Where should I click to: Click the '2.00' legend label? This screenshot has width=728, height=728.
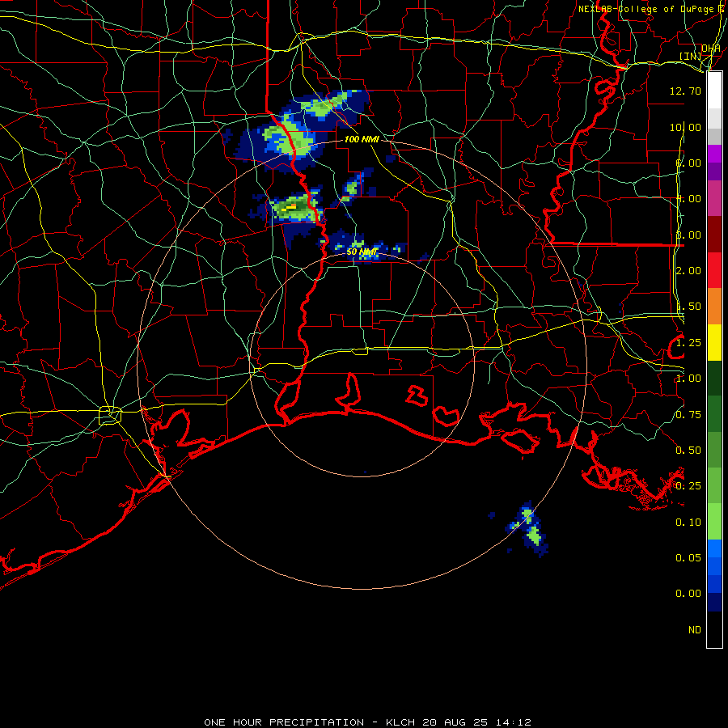688,271
